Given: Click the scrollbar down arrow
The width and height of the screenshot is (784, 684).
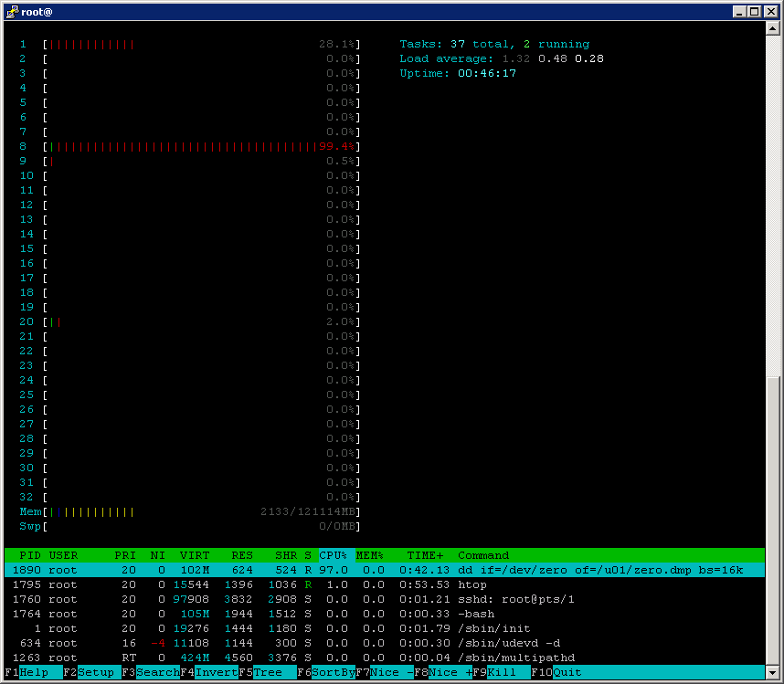Looking at the screenshot, I should click(x=772, y=672).
